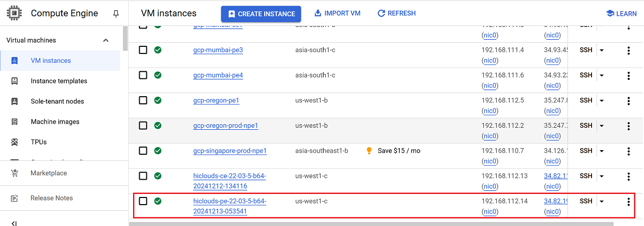644x226 pixels.
Task: Collapse the Virtual machines section
Action: point(106,40)
